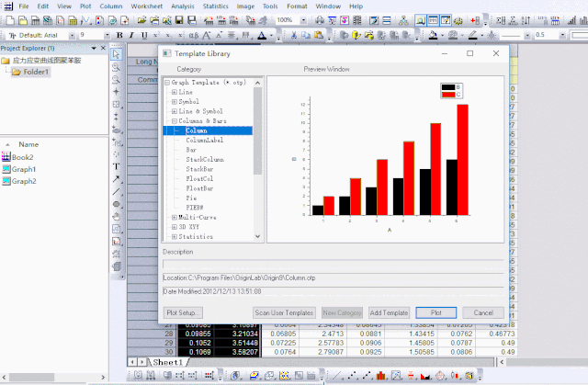Open the font size dropdown
Screen dimensions: 588x385
[107, 35]
